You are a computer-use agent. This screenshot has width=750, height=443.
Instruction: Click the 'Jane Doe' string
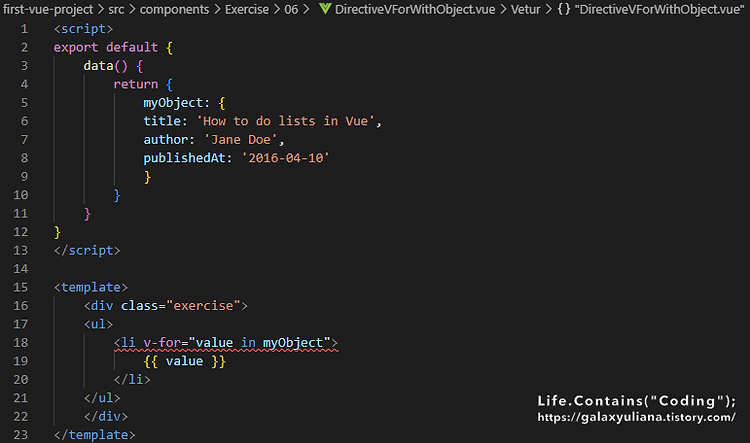pos(241,140)
